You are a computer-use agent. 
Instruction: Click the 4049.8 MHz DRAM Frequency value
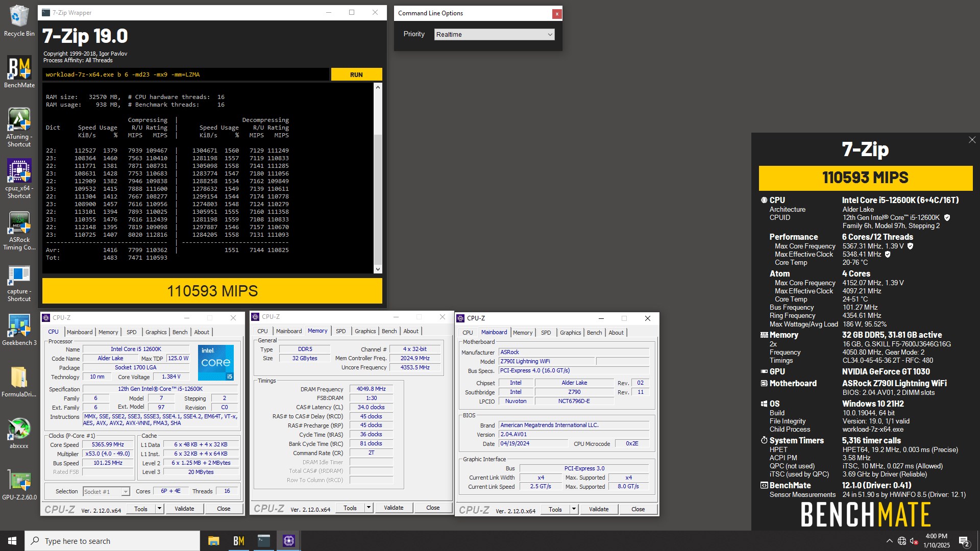(x=371, y=389)
